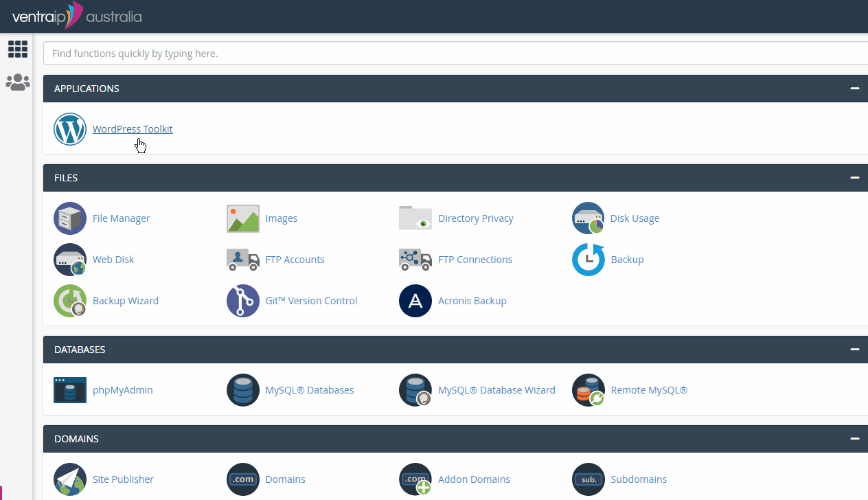Click the Site Publisher paper plane icon
868x500 pixels.
coord(70,479)
